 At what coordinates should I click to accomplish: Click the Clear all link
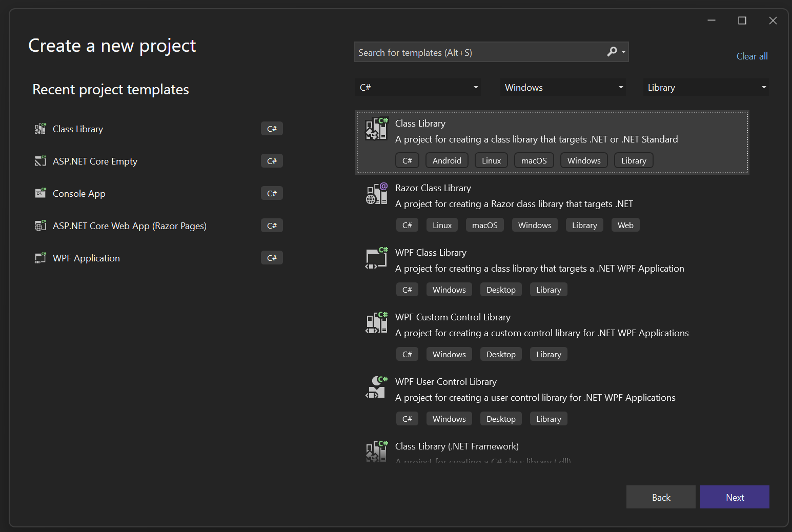coord(752,56)
